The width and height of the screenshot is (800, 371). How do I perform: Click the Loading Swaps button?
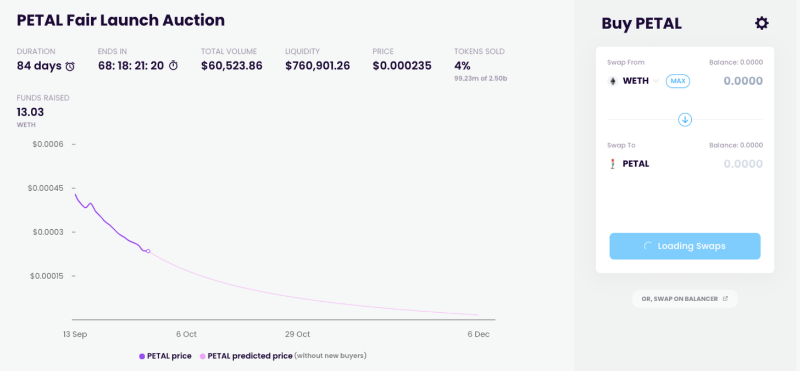[x=685, y=246]
